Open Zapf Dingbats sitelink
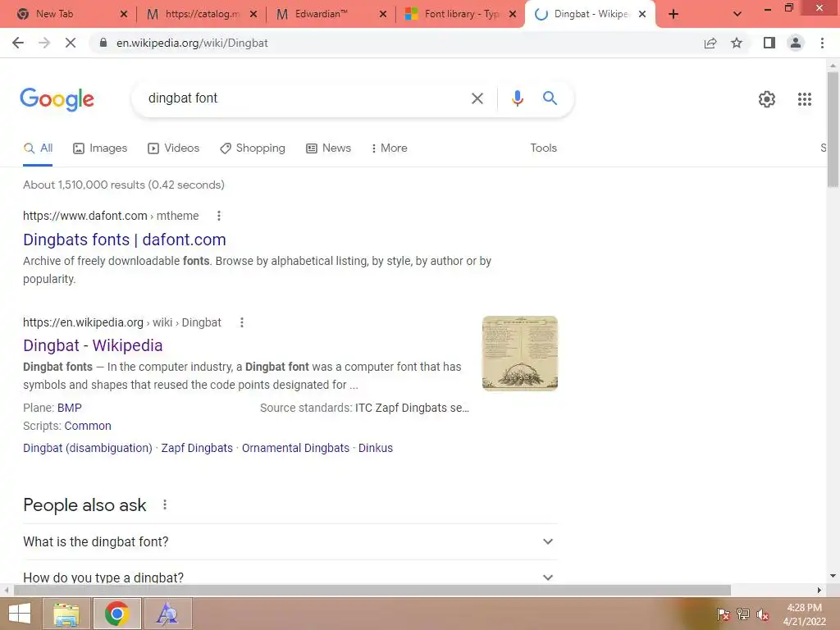Image resolution: width=840 pixels, height=630 pixels. (197, 448)
